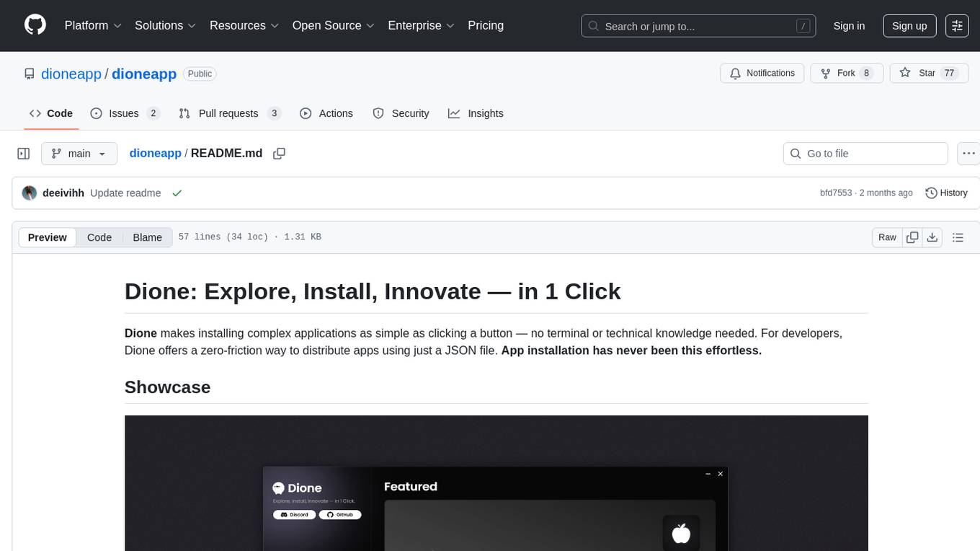The height and width of the screenshot is (551, 980).
Task: Click the GitHub badge in showcase
Action: pyautogui.click(x=340, y=514)
